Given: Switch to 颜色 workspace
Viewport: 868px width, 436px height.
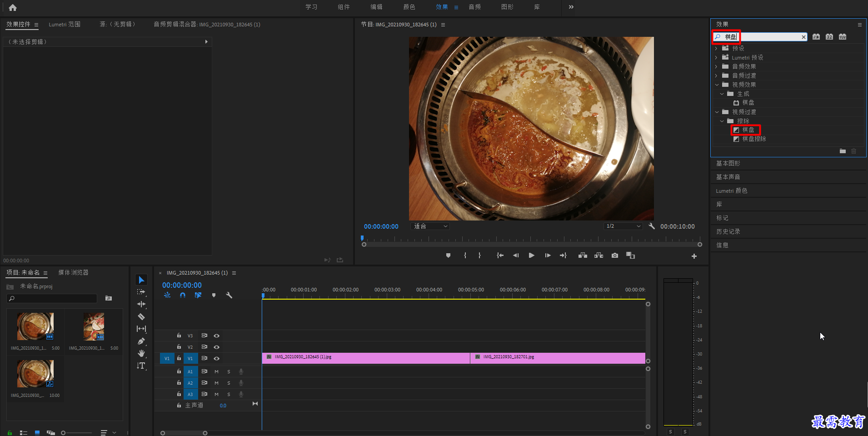Looking at the screenshot, I should coord(409,7).
